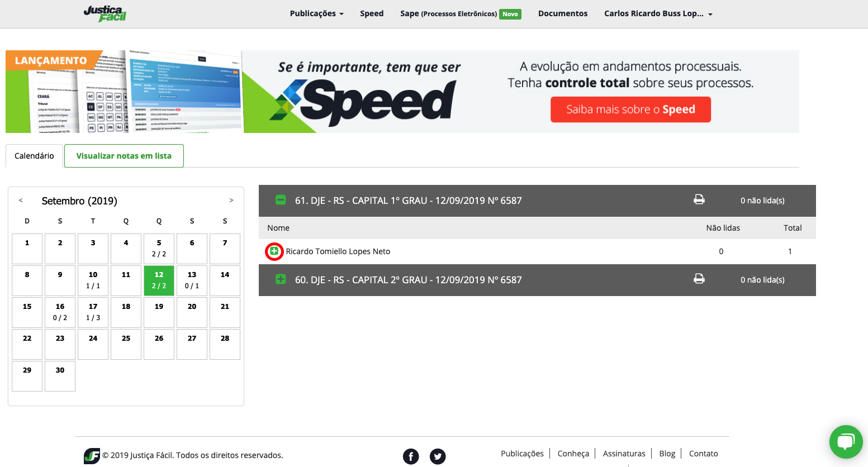Viewport: 868px width, 467px height.
Task: Select calendar day 10 with 1 / 1
Action: pos(93,280)
